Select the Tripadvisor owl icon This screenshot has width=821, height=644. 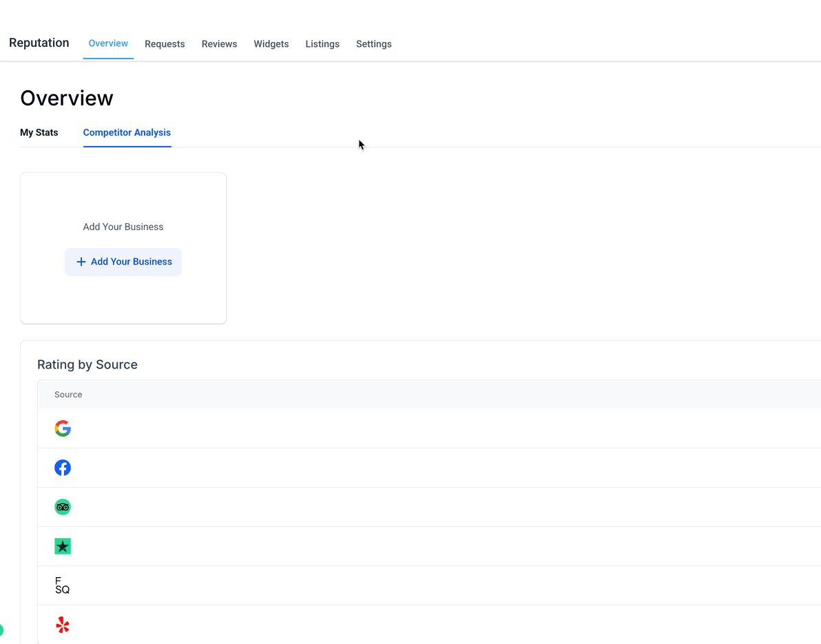click(x=63, y=507)
